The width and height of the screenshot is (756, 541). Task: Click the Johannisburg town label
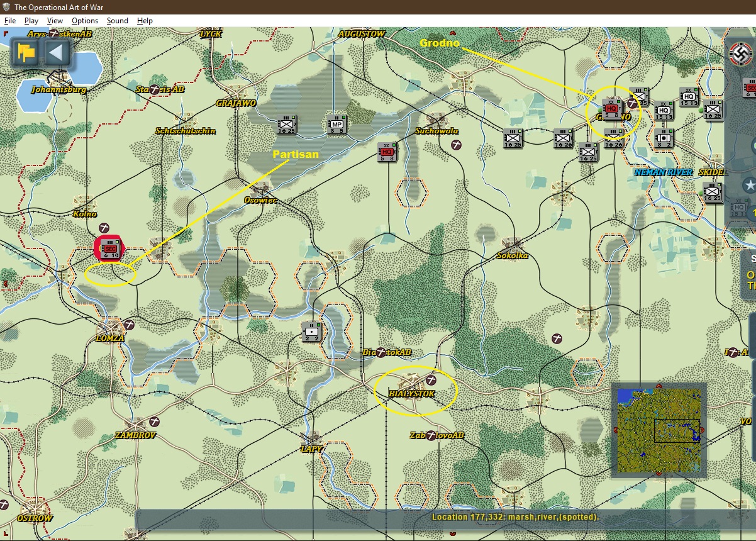click(59, 89)
